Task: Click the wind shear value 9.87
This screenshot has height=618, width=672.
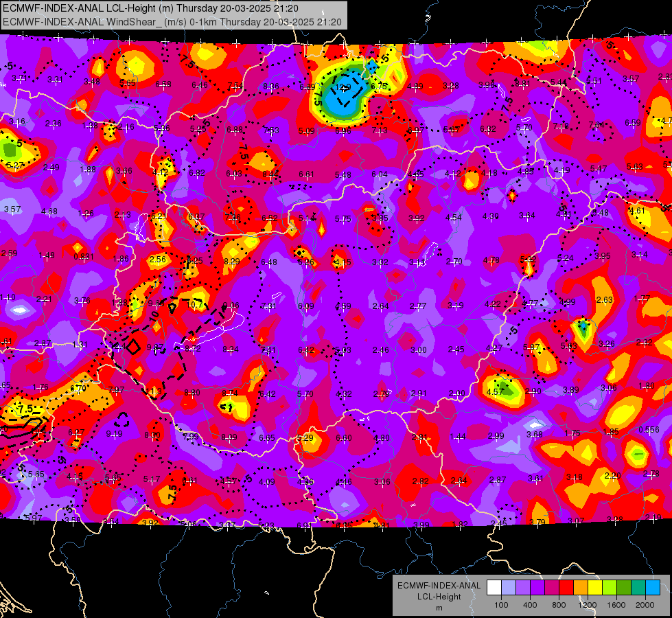Action: (x=154, y=347)
